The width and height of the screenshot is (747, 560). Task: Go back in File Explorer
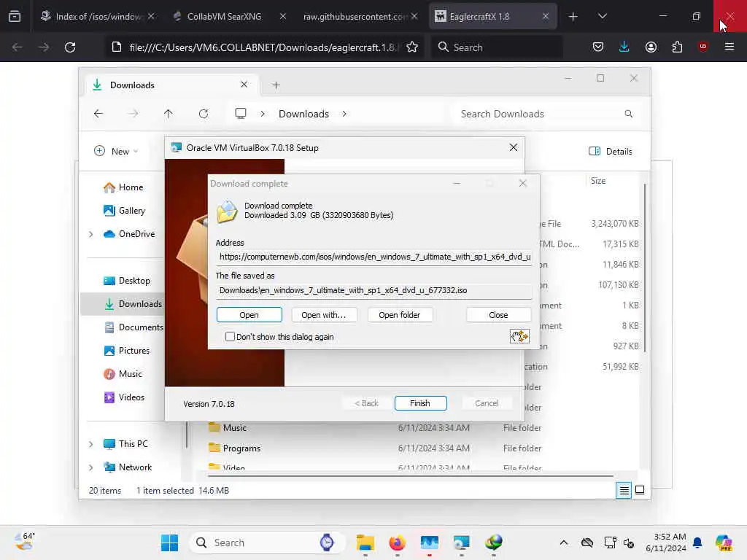coord(98,114)
